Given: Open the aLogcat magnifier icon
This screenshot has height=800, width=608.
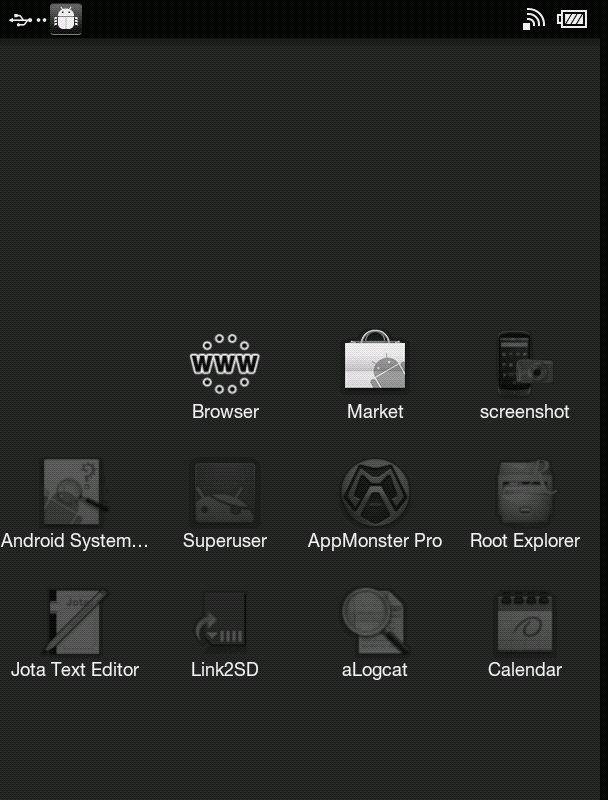Looking at the screenshot, I should [375, 621].
